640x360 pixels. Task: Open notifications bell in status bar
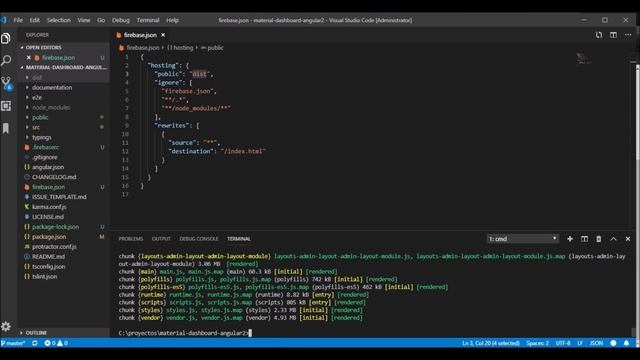(626, 343)
